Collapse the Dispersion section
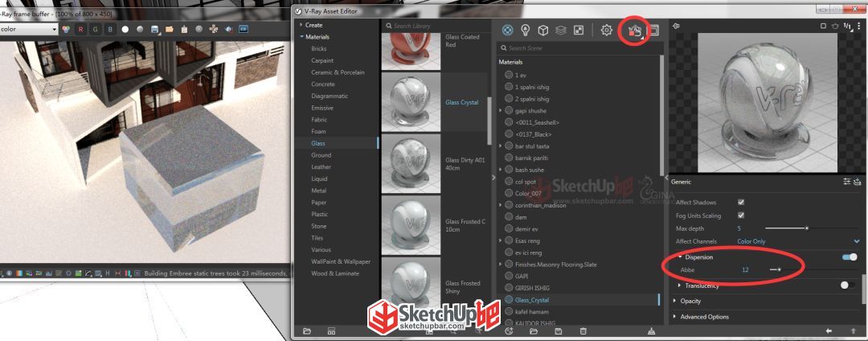This screenshot has height=341, width=868. 681,257
